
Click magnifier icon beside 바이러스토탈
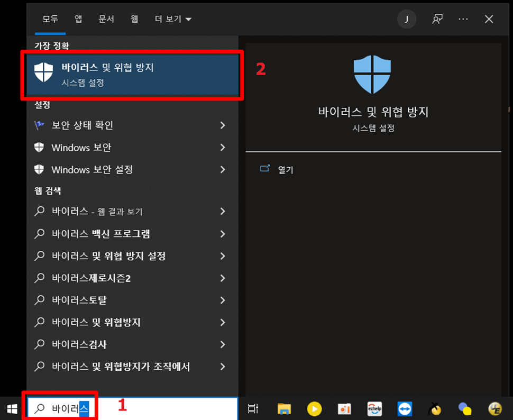click(40, 300)
